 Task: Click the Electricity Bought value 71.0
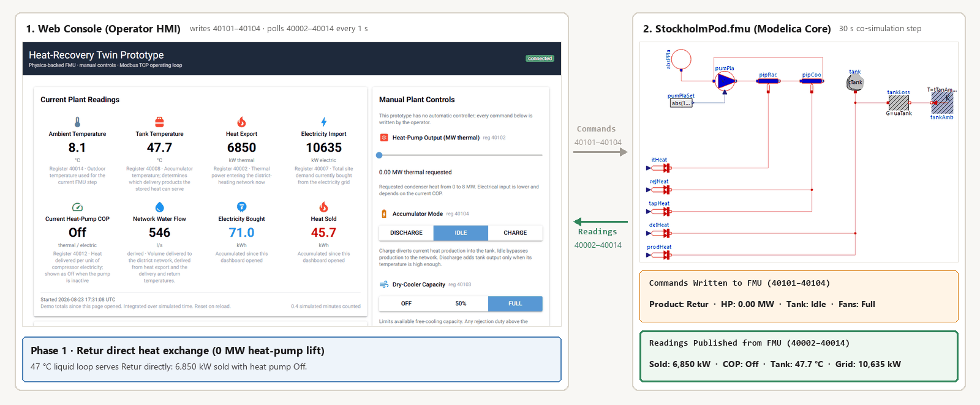click(x=241, y=232)
